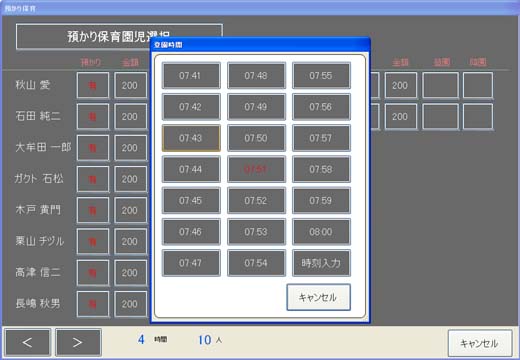Toggle 預かり mark for 長嶋 秋男
This screenshot has height=360, width=520.
click(x=93, y=304)
